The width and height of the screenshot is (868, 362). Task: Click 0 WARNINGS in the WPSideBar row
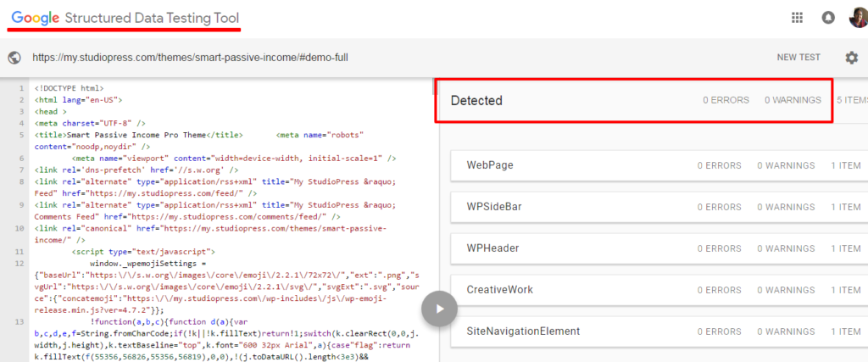pyautogui.click(x=786, y=207)
